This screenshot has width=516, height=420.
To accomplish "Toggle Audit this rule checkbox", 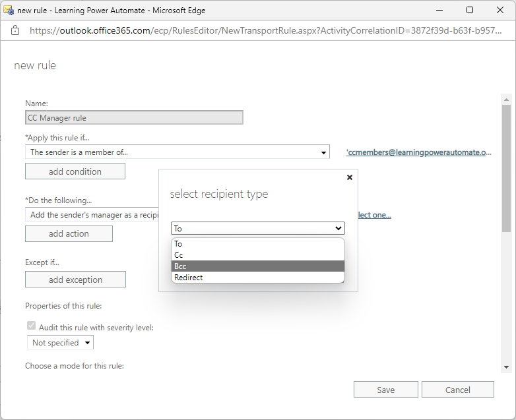I will coord(31,326).
